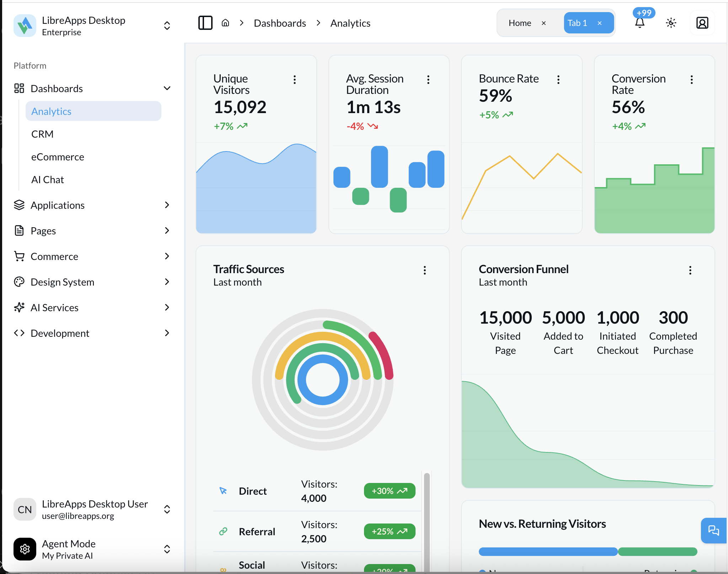Expand the Applications sidebar section
This screenshot has height=574, width=728.
[x=167, y=205]
